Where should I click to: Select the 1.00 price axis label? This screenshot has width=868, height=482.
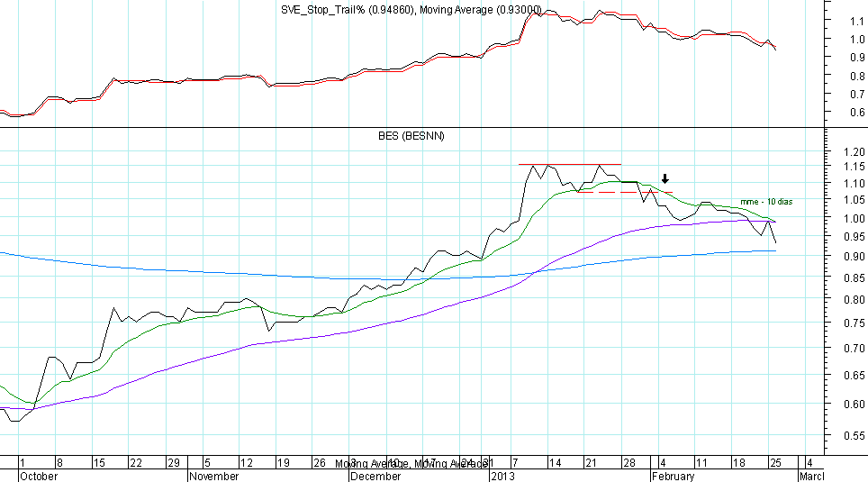(854, 218)
